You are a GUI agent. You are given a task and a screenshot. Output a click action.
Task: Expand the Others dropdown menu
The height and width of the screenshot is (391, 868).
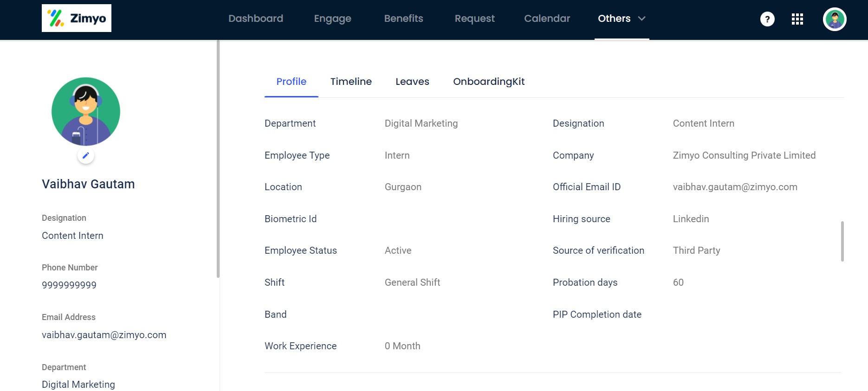[622, 19]
